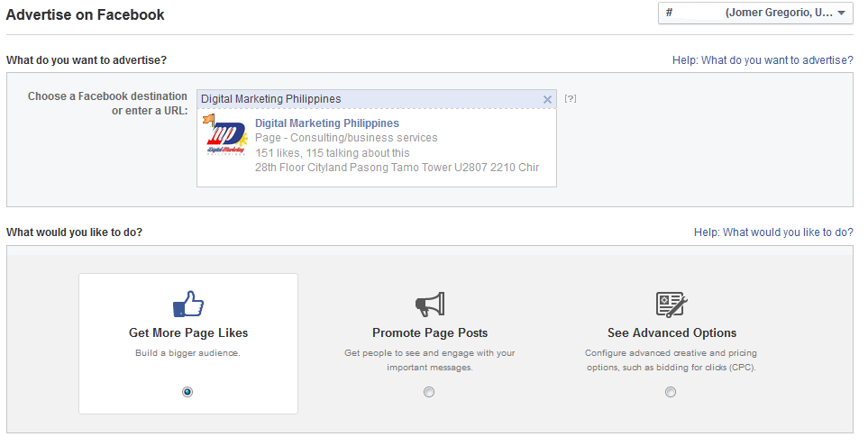
Task: Open the [?] help tooltip beside destination field
Action: [x=571, y=98]
